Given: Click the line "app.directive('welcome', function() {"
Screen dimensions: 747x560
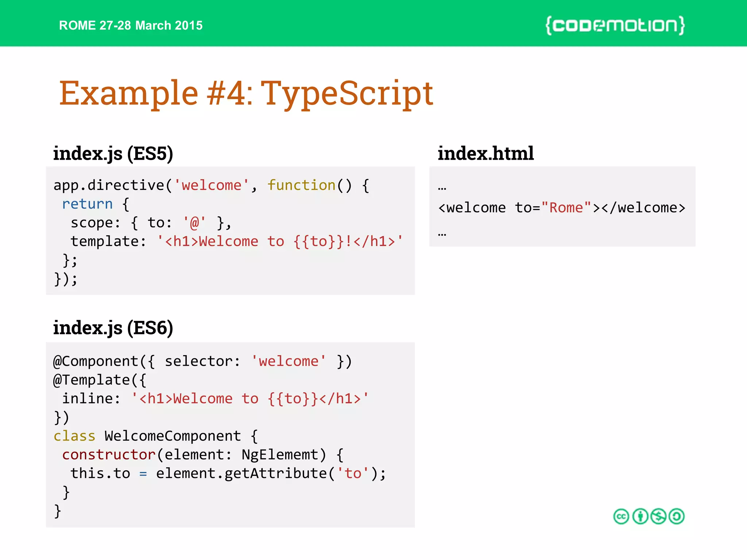Looking at the screenshot, I should 212,186.
